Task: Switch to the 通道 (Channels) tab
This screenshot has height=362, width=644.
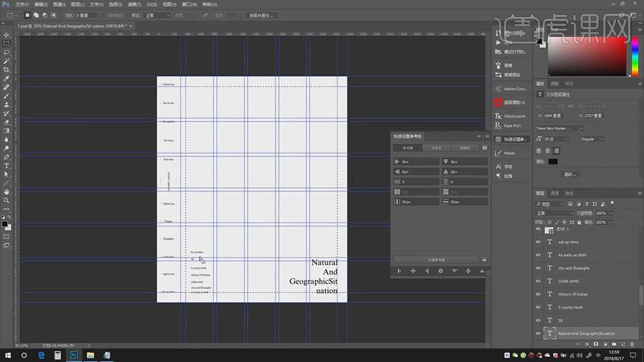Action: (555, 193)
